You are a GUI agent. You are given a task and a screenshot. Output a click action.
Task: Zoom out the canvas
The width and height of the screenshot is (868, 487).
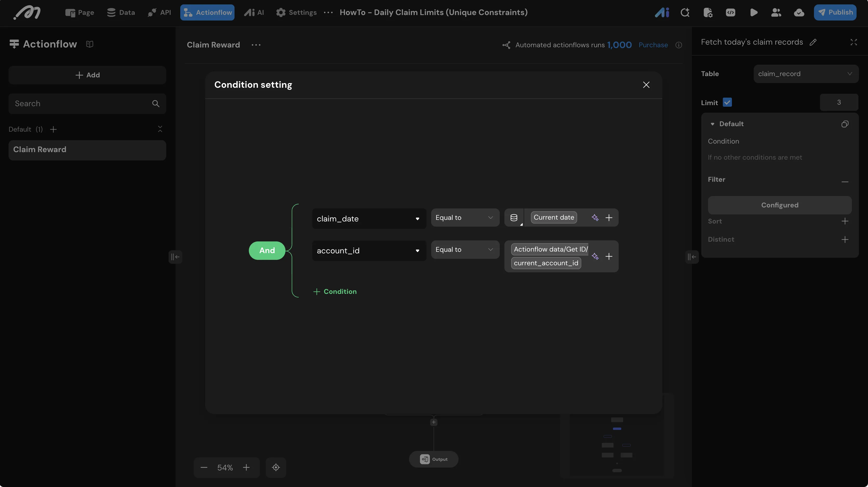pos(204,468)
